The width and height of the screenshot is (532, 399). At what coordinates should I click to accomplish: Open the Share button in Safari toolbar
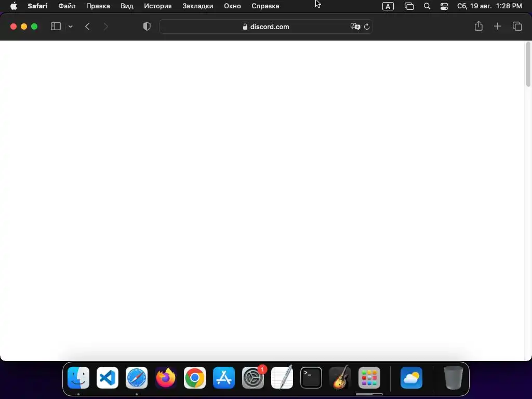coord(478,26)
